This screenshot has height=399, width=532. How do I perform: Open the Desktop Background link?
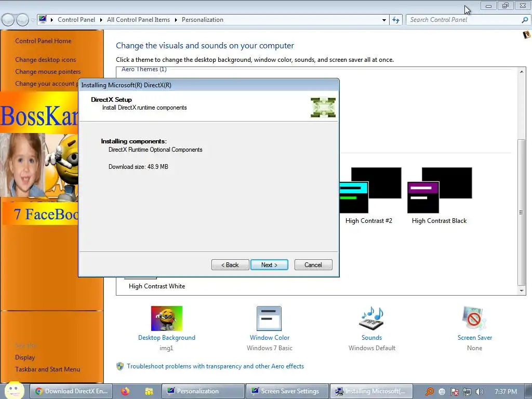point(167,338)
